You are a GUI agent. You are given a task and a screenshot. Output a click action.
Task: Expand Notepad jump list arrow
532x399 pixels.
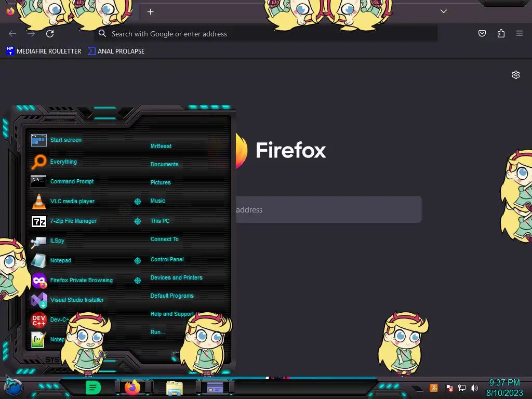pyautogui.click(x=137, y=261)
